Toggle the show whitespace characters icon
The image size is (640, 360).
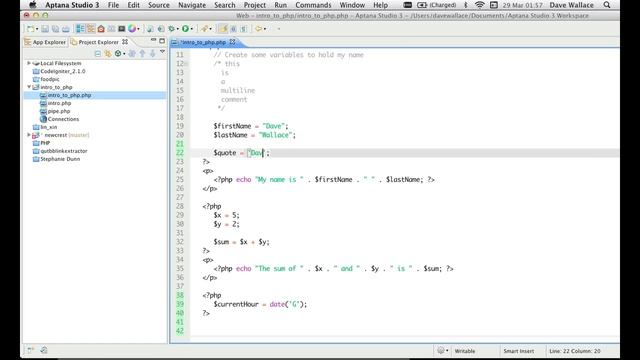click(x=244, y=29)
